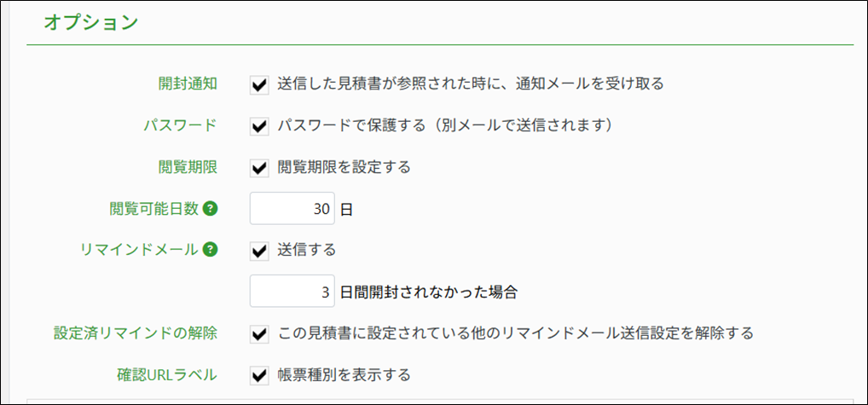
Task: Click the 閲覧期限を設定する label text
Action: pos(344,167)
